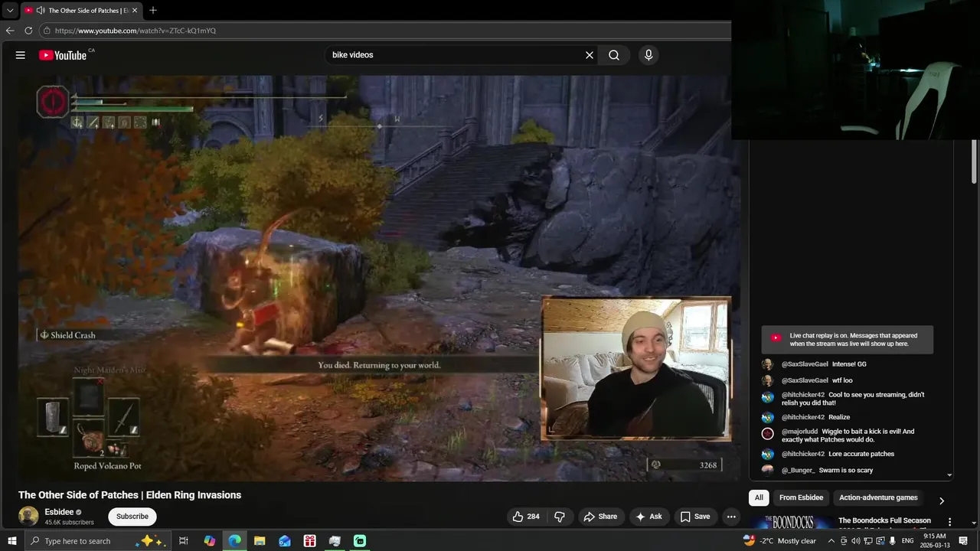980x551 pixels.
Task: Click the 'Type here to search' box
Action: pyautogui.click(x=97, y=541)
